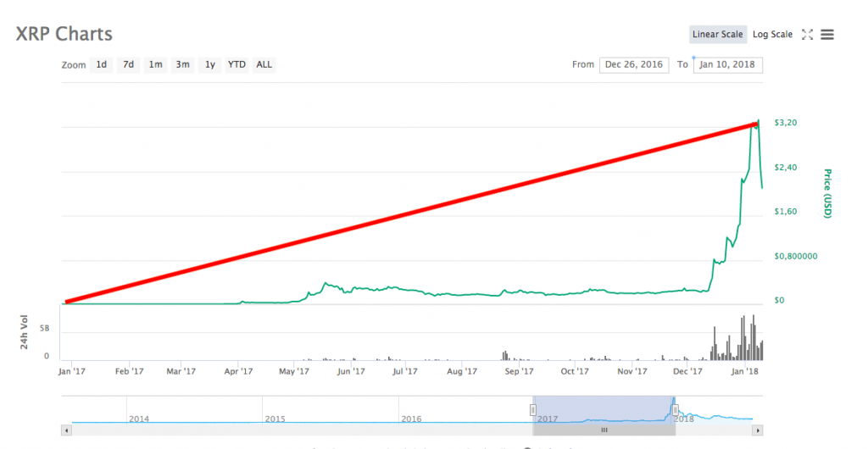Image resolution: width=868 pixels, height=449 pixels.
Task: Select the YTD zoom option
Action: pyautogui.click(x=237, y=64)
